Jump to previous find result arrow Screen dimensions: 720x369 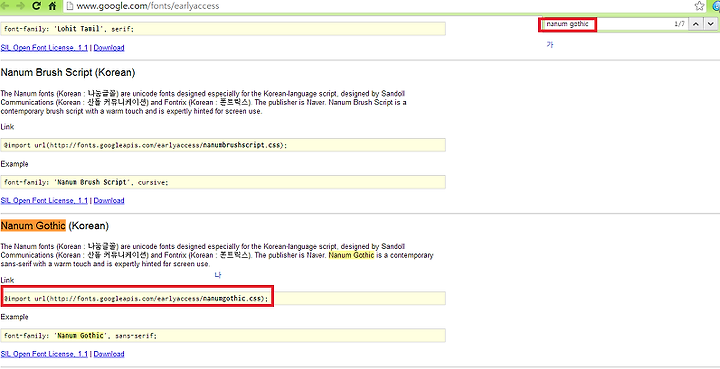696,24
